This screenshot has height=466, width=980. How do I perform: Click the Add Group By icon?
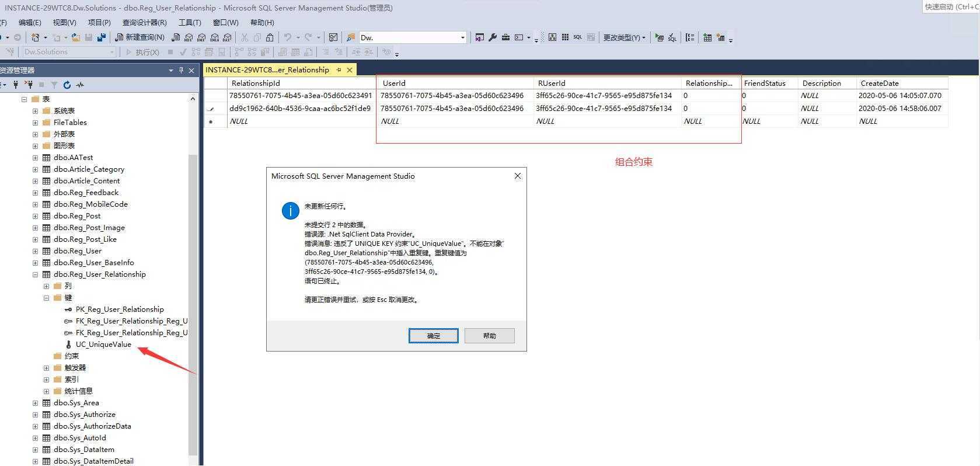tap(690, 37)
